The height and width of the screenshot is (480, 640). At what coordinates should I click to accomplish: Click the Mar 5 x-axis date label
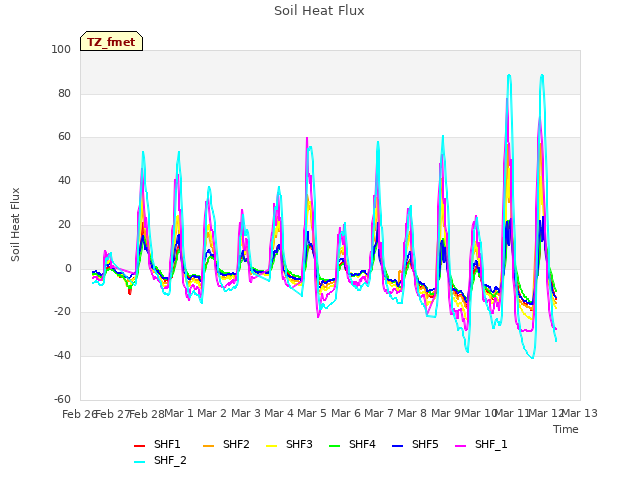[312, 413]
